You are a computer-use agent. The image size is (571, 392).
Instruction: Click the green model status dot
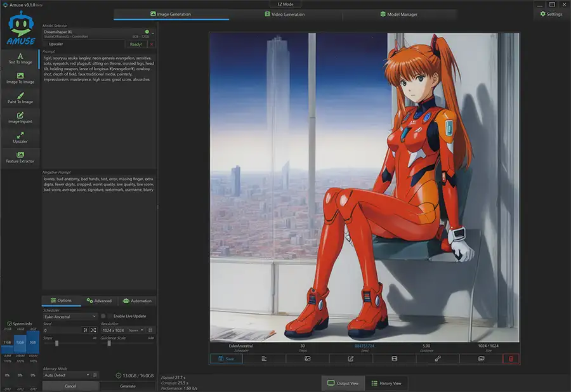[147, 32]
